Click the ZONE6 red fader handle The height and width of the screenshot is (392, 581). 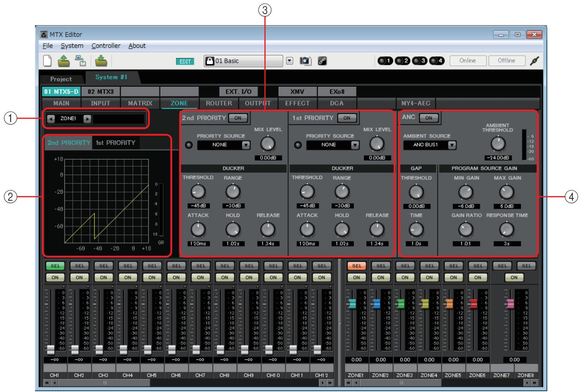[x=473, y=304]
